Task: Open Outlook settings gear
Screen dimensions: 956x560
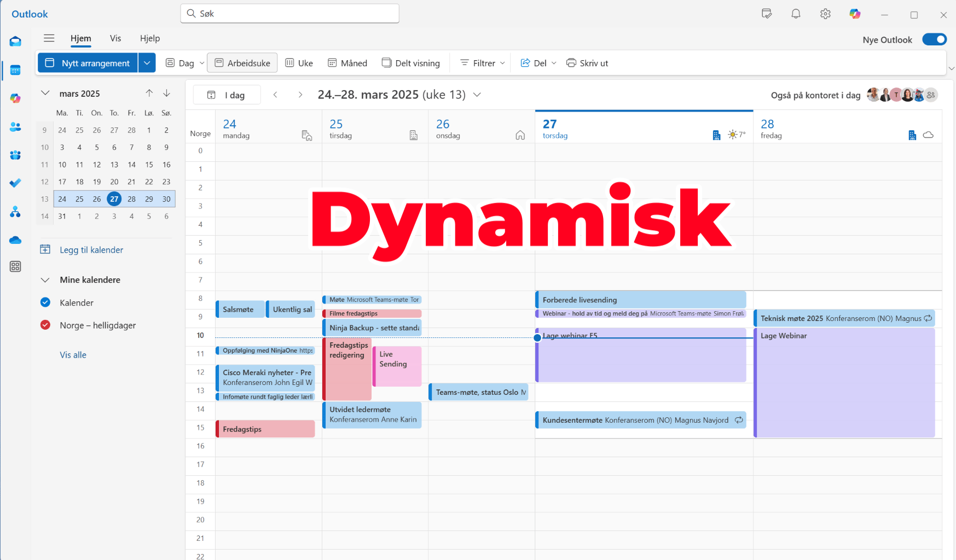Action: (x=825, y=14)
